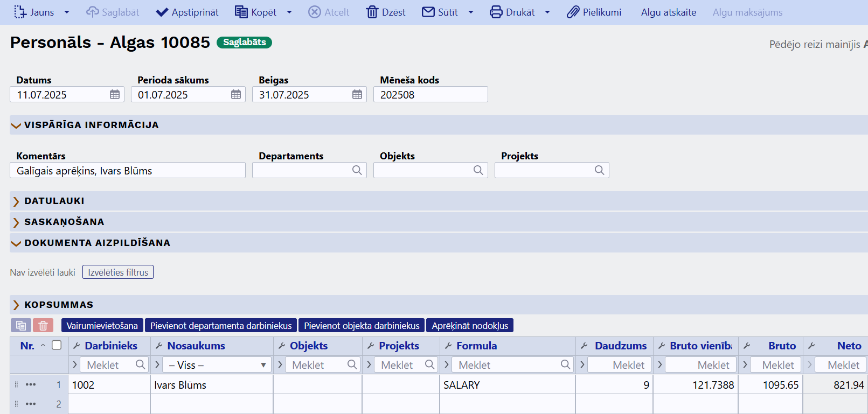Image resolution: width=868 pixels, height=414 pixels.
Task: Open the Jauns dropdown arrow
Action: click(67, 12)
